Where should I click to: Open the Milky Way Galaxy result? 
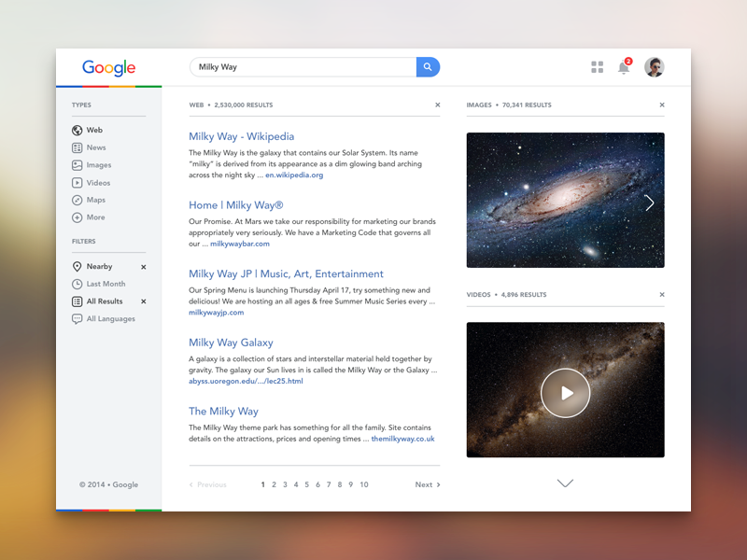click(x=231, y=343)
